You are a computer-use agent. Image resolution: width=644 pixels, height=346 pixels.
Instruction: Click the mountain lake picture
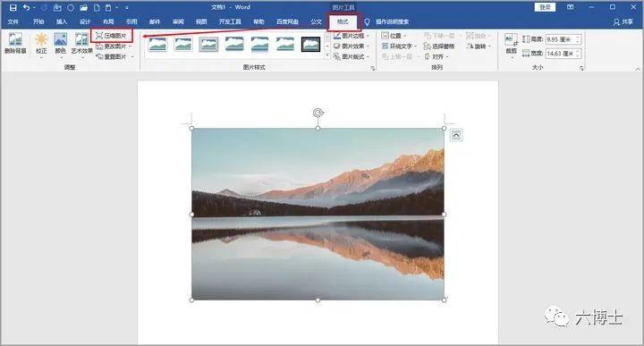pos(318,214)
